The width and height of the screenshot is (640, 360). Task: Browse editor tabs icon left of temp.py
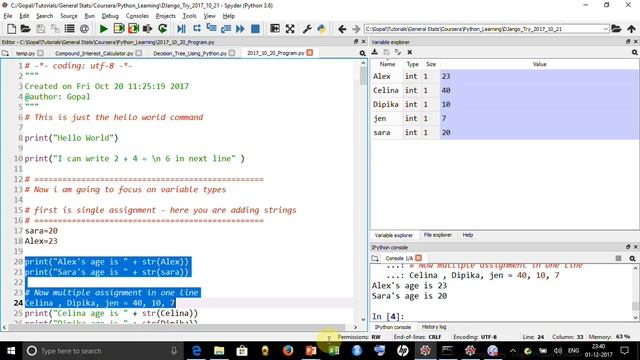[5, 53]
